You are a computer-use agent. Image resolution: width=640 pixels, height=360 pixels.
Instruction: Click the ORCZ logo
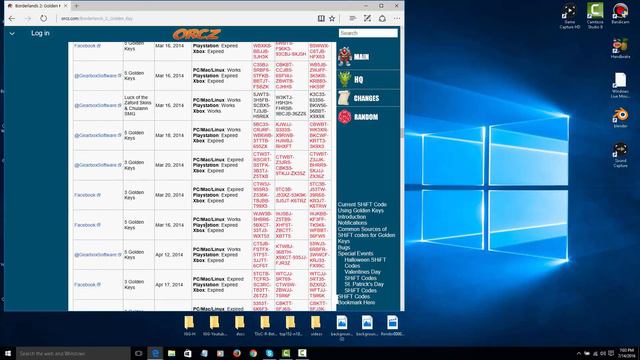click(197, 34)
